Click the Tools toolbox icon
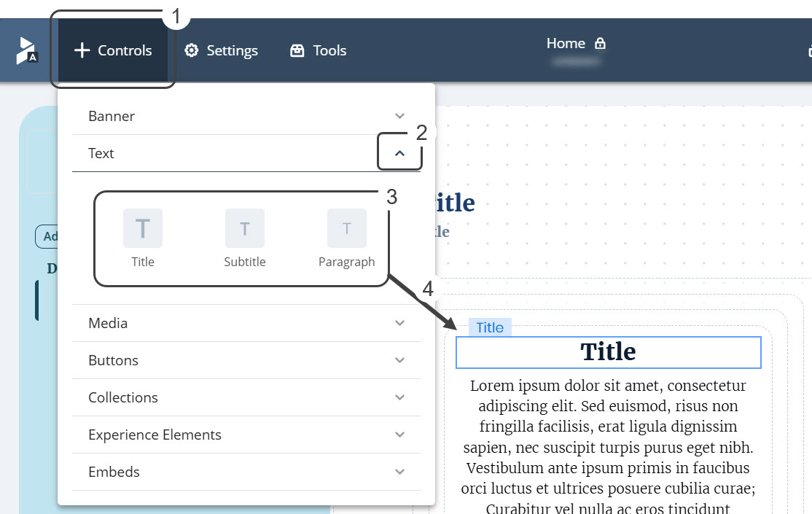 [296, 50]
